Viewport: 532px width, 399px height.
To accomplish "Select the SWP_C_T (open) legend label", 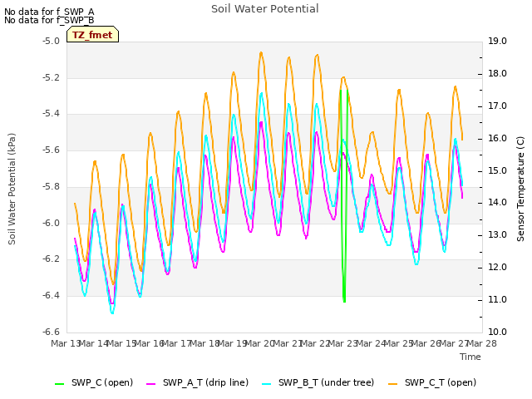I will coord(441,382).
